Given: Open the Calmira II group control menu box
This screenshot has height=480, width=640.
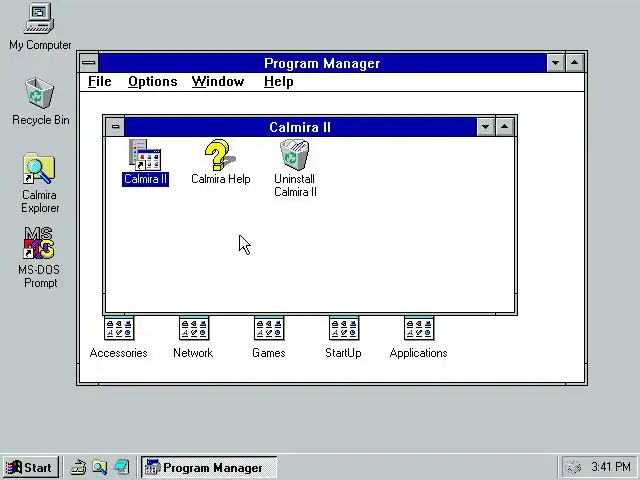Looking at the screenshot, I should (115, 127).
